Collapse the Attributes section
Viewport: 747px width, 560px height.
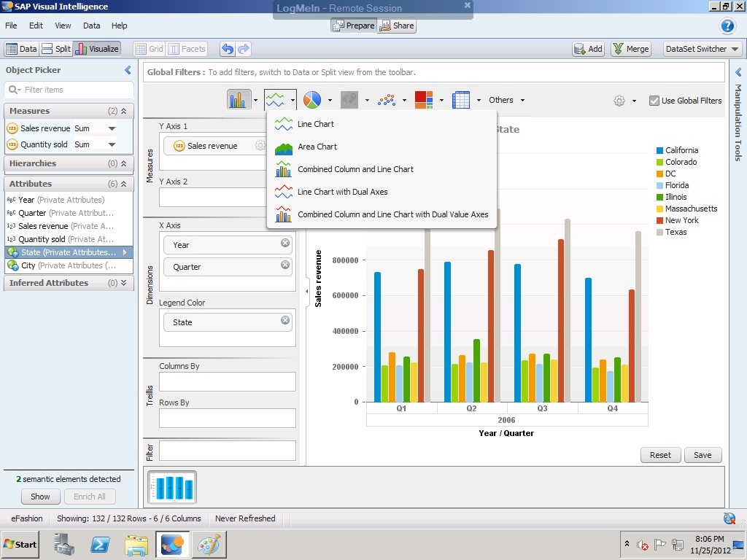click(x=123, y=184)
